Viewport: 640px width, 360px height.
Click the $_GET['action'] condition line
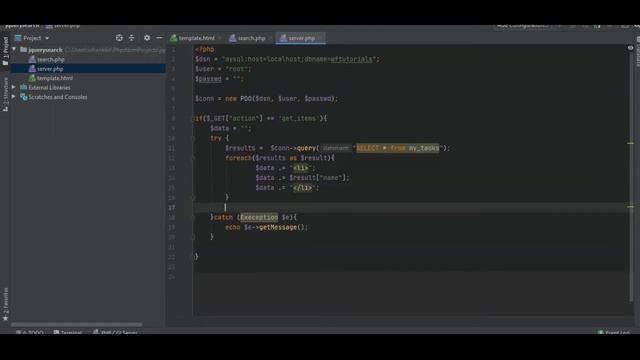tap(261, 118)
